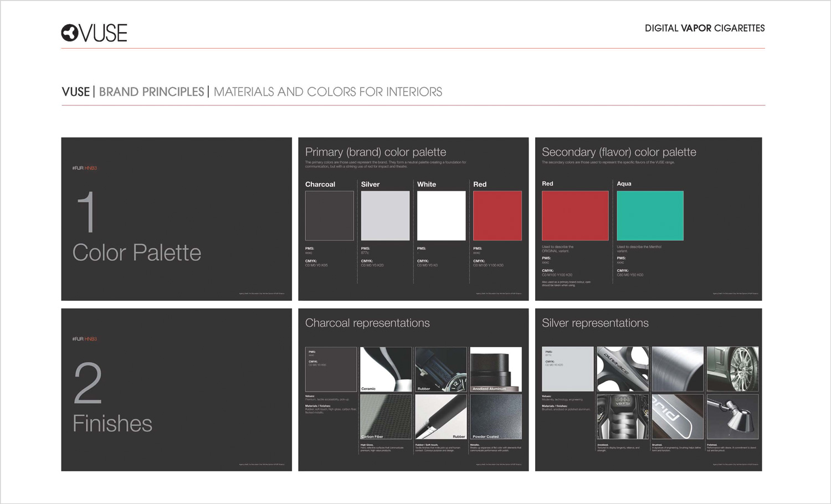
Task: Click the 'DIGITAL VAPOR CIGARETTES' header text
Action: tap(704, 28)
